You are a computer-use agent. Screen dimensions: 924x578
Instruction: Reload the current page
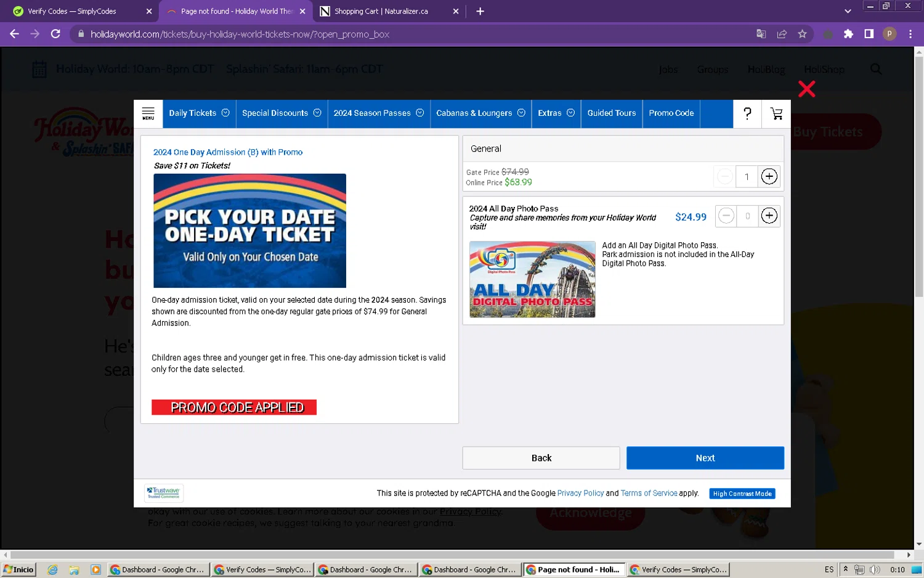click(55, 34)
